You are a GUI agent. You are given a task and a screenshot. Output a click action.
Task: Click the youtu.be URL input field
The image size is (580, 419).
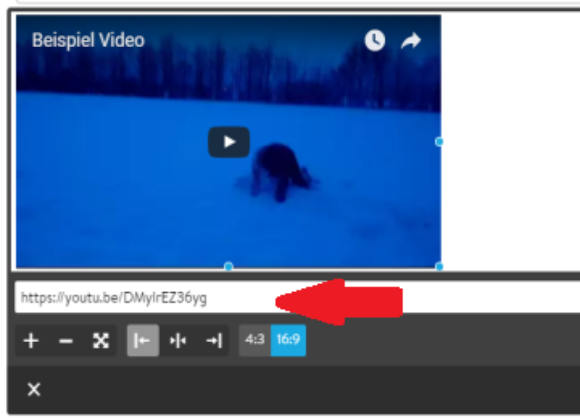point(297,297)
